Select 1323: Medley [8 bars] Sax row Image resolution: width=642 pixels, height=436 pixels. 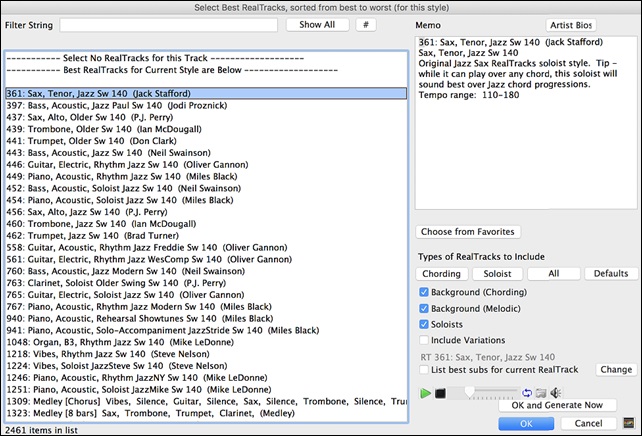pos(206,413)
